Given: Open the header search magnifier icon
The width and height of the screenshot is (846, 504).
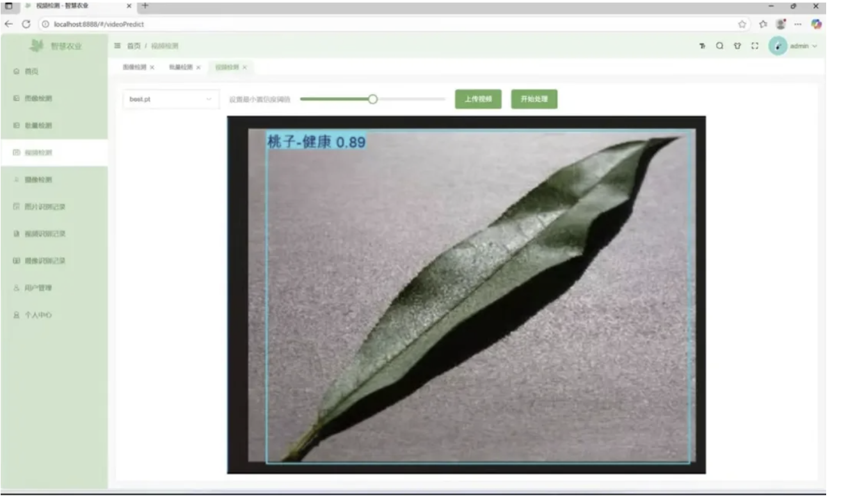Looking at the screenshot, I should tap(719, 46).
